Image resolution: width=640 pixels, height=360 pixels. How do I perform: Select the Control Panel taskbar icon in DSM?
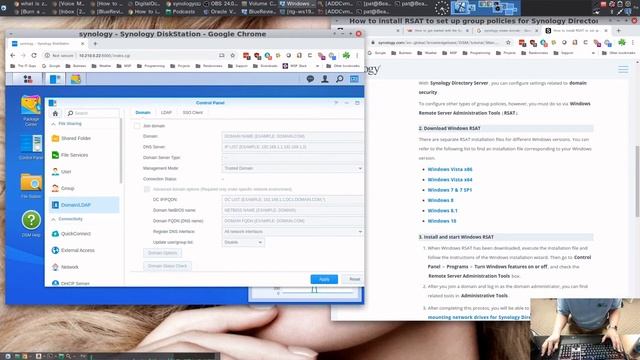(x=55, y=79)
